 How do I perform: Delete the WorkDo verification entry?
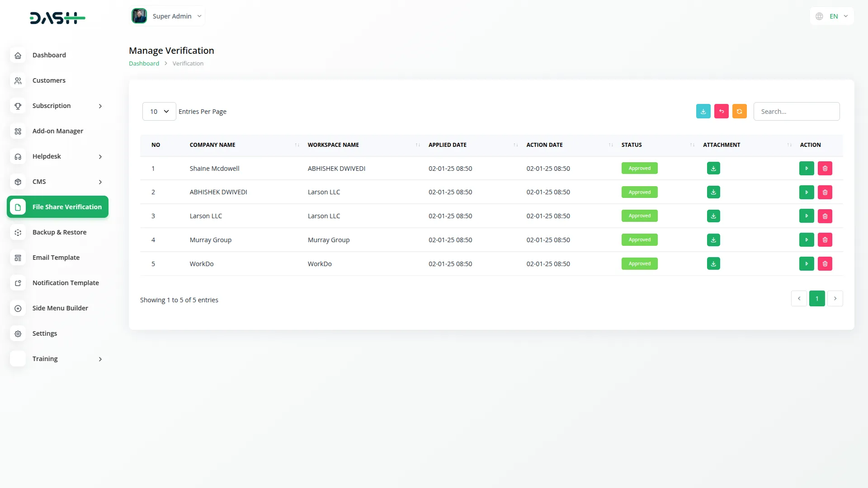coord(825,263)
